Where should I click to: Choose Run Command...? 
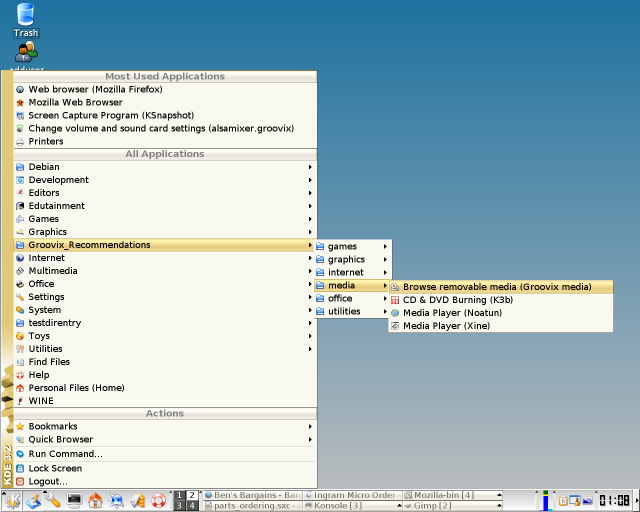click(x=165, y=454)
